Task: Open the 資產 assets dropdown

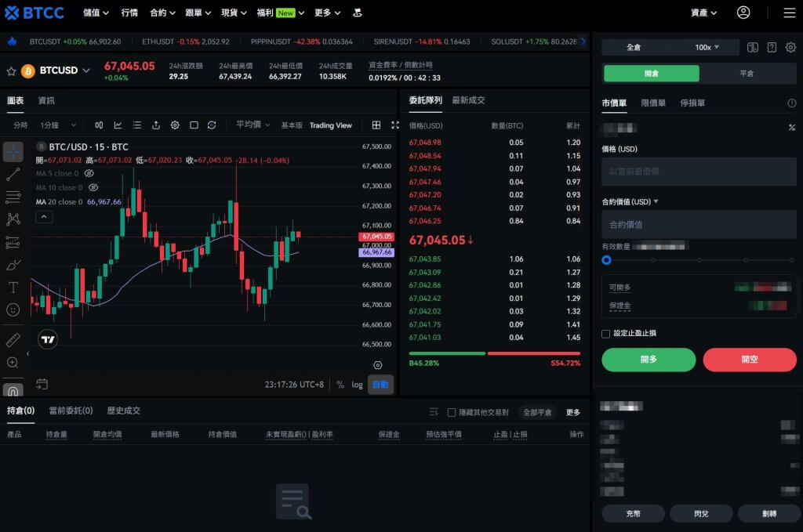Action: click(x=703, y=13)
